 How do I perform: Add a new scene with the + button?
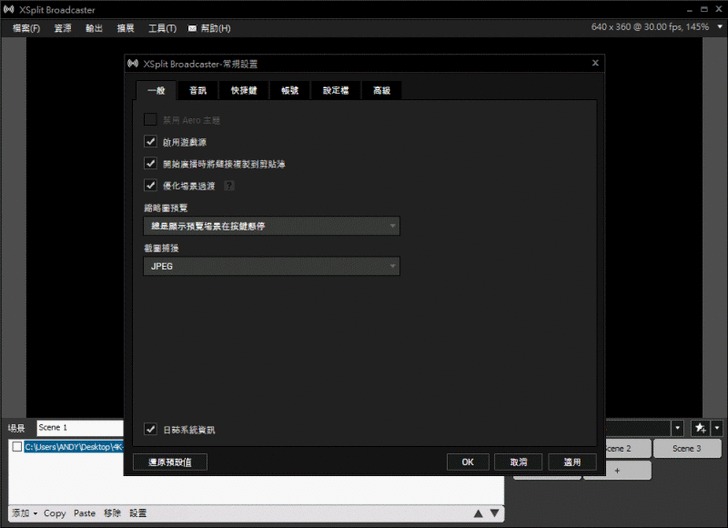617,471
